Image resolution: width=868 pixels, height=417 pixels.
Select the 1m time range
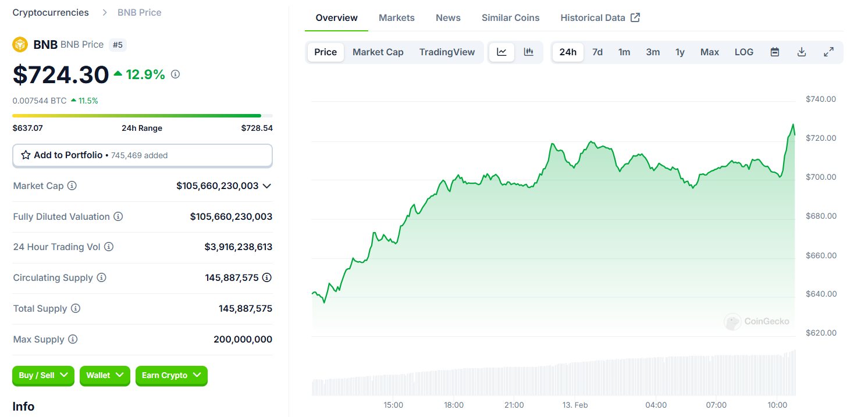pyautogui.click(x=624, y=52)
